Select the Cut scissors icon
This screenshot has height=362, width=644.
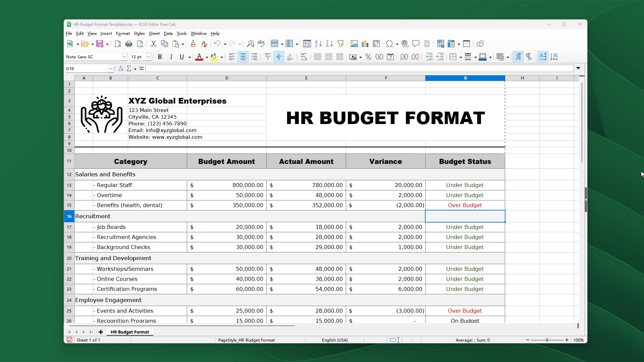point(154,44)
